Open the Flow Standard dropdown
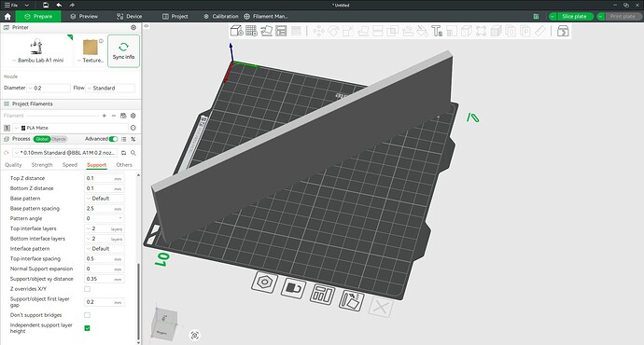The image size is (644, 345). tap(110, 88)
